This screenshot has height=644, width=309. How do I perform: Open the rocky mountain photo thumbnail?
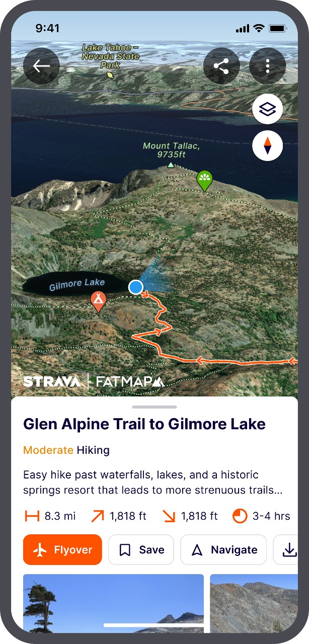(x=254, y=603)
